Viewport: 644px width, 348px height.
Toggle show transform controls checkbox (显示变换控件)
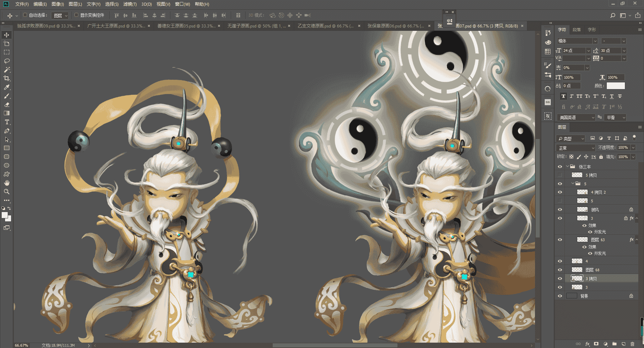point(76,15)
